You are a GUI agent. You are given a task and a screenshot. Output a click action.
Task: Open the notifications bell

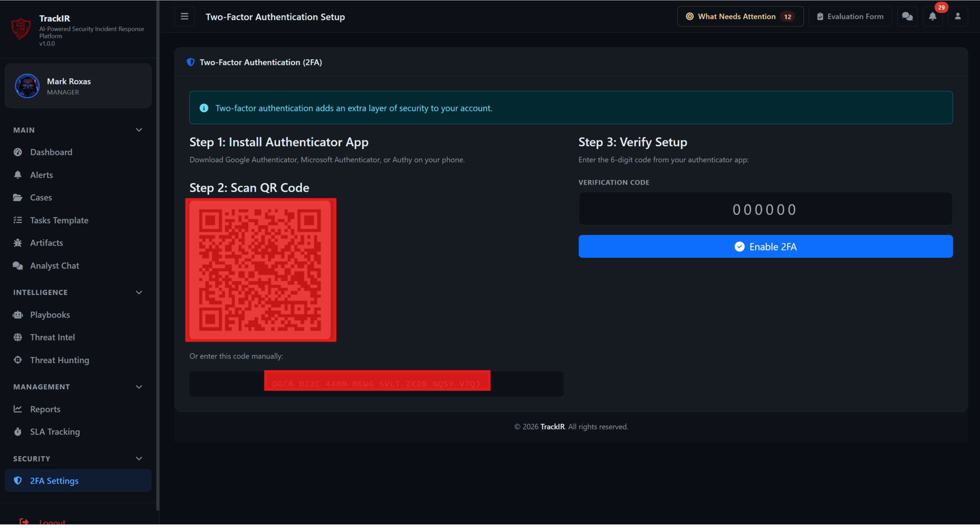pyautogui.click(x=933, y=16)
